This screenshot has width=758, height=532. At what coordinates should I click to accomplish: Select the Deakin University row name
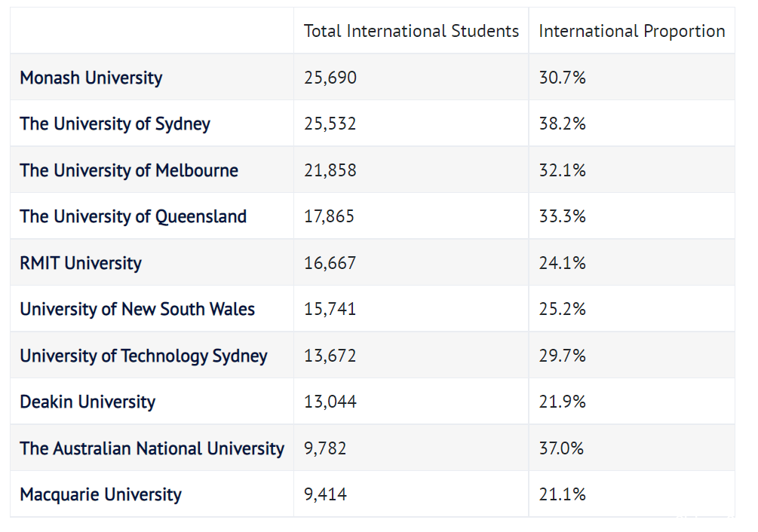tap(87, 402)
